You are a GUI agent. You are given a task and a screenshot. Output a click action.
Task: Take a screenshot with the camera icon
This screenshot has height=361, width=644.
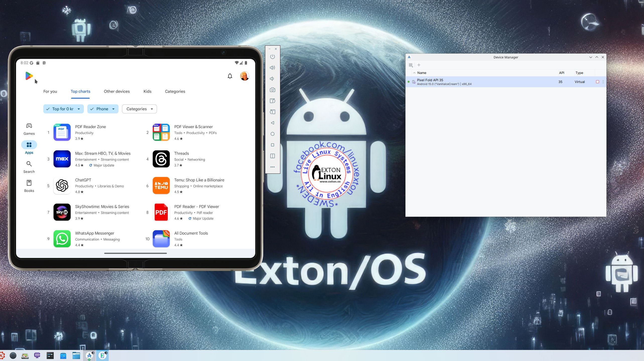click(x=272, y=90)
